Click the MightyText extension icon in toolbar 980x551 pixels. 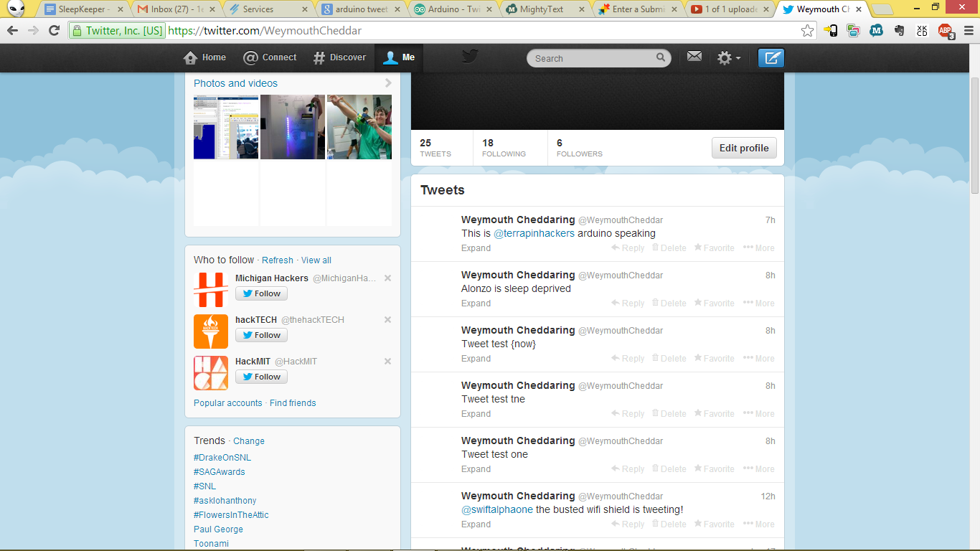pos(876,31)
